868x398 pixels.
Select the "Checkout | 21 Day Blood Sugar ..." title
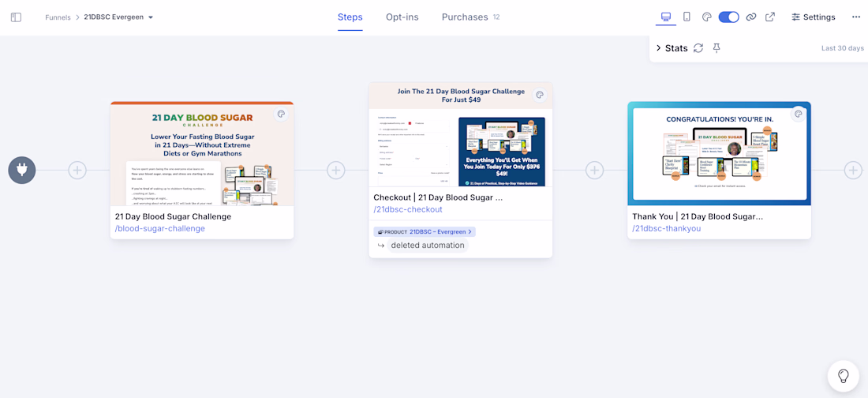[439, 197]
